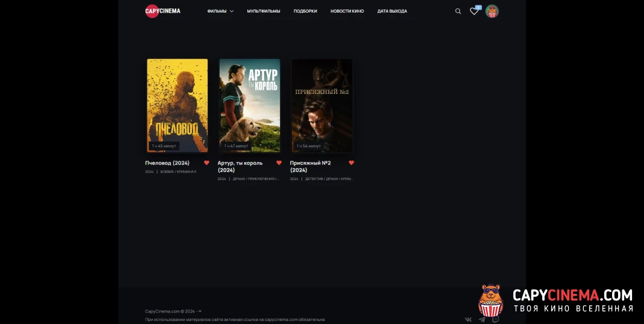
Task: Open Новости кино page
Action: (x=347, y=11)
